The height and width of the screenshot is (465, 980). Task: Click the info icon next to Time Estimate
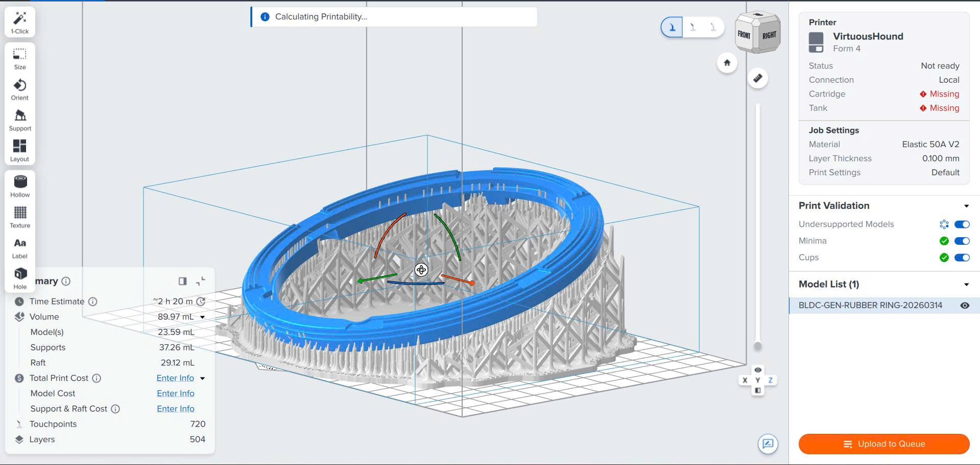[92, 301]
